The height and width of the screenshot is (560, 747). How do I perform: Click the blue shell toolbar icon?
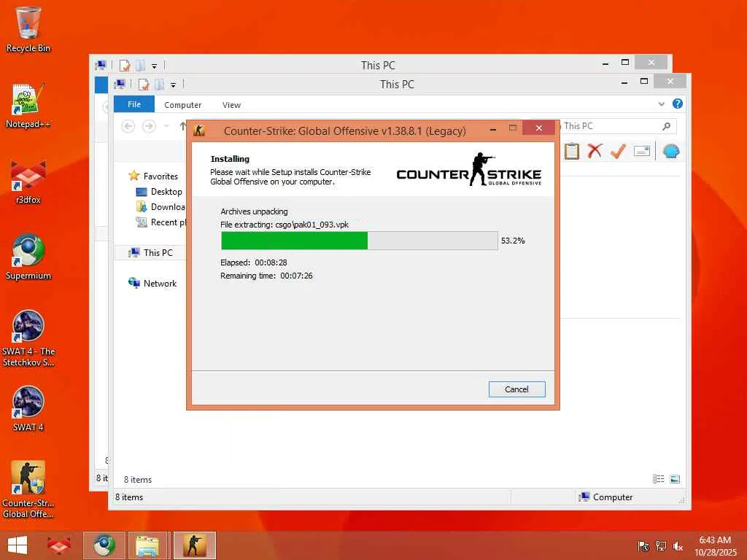(671, 152)
